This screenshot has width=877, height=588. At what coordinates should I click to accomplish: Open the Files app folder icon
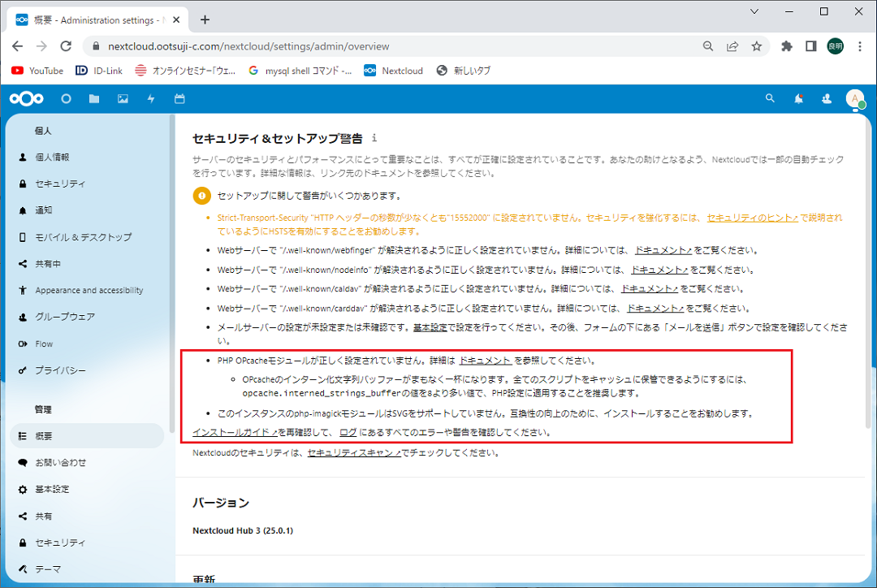(94, 99)
